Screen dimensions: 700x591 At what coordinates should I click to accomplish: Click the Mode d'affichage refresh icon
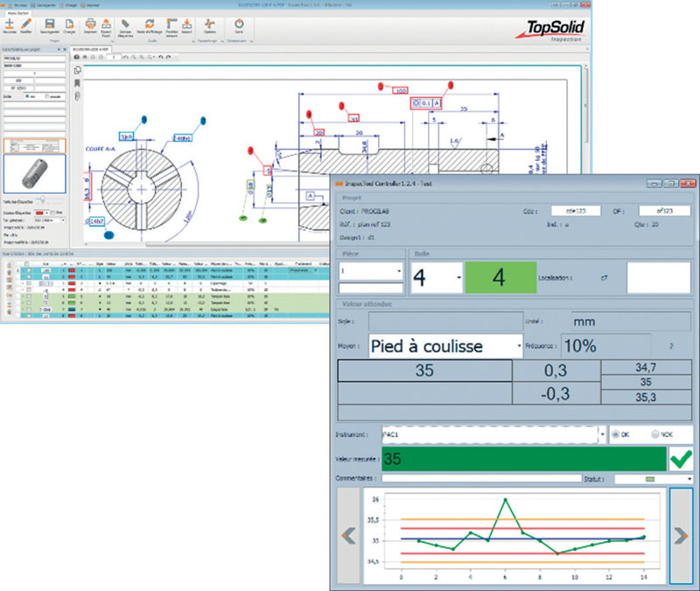pyautogui.click(x=150, y=24)
